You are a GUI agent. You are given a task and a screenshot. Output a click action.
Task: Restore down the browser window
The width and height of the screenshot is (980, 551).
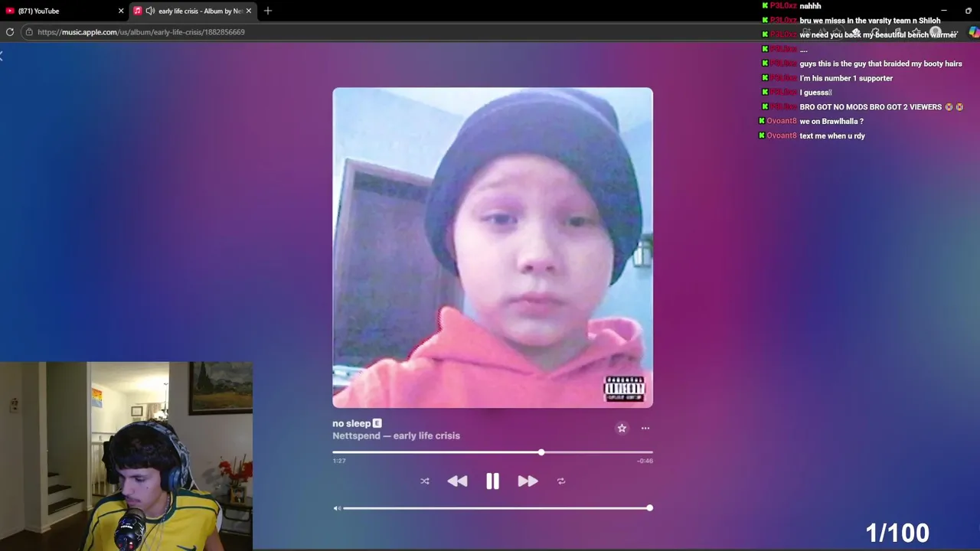(x=968, y=11)
